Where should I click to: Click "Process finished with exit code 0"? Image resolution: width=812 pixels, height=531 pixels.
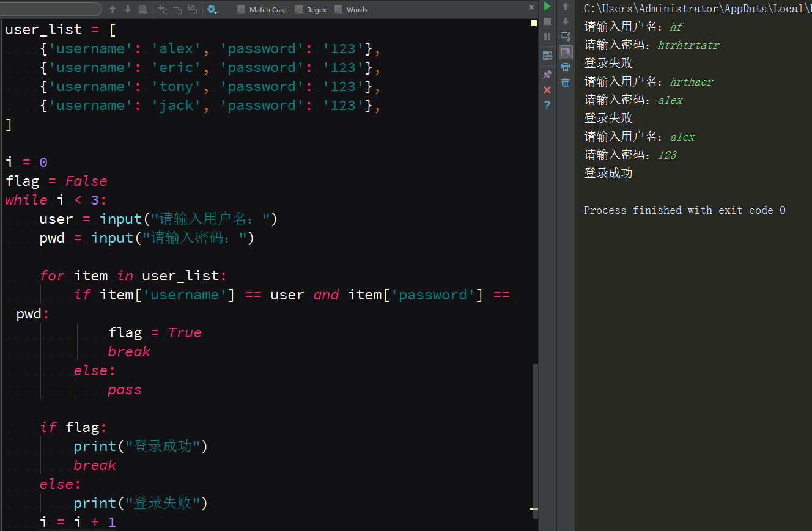[x=685, y=210]
